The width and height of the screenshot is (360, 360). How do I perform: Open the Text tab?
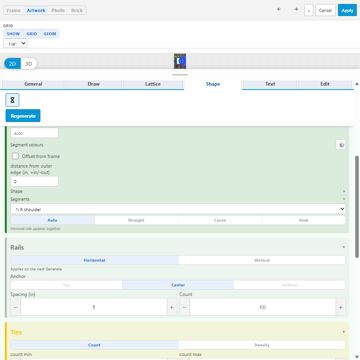tap(270, 84)
